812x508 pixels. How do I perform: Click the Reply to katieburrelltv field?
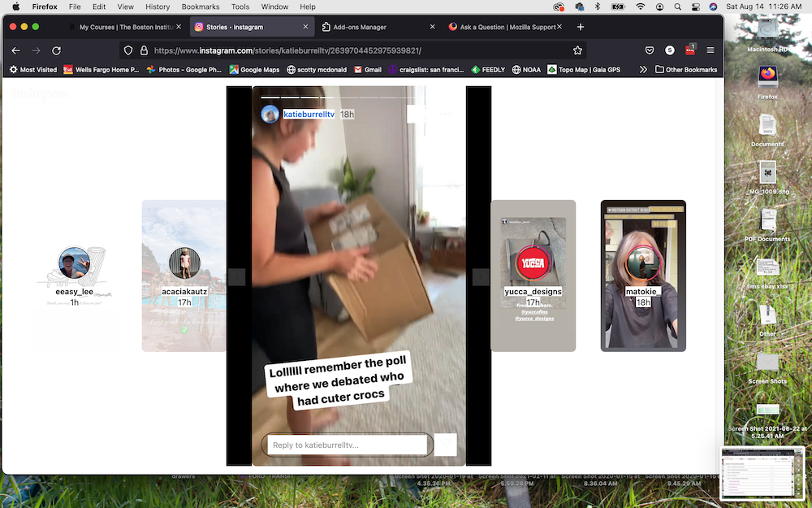[347, 445]
